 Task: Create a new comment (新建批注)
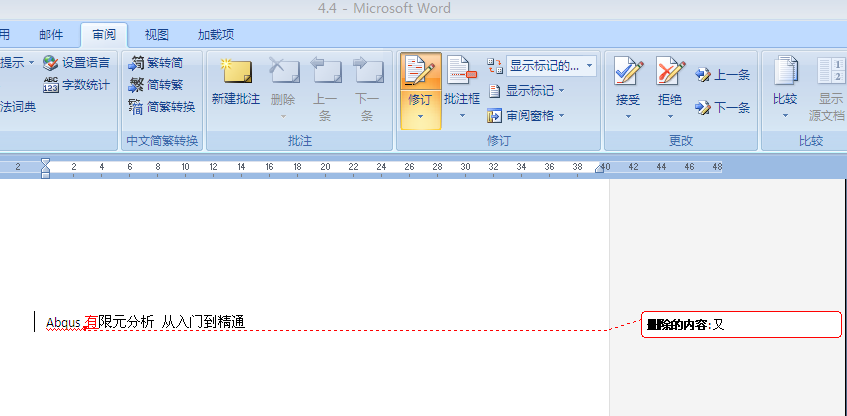coord(236,82)
